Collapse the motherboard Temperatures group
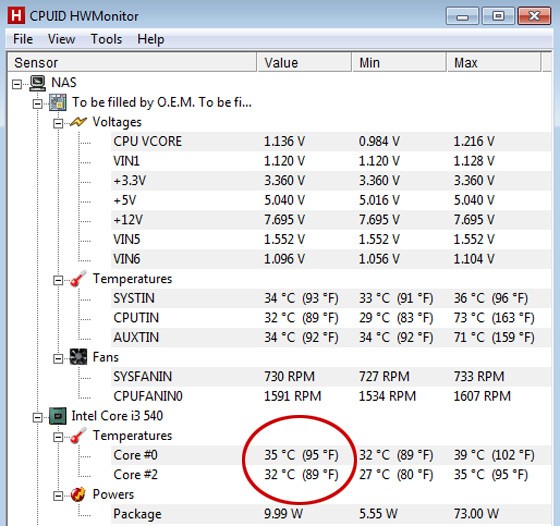 pyautogui.click(x=58, y=280)
